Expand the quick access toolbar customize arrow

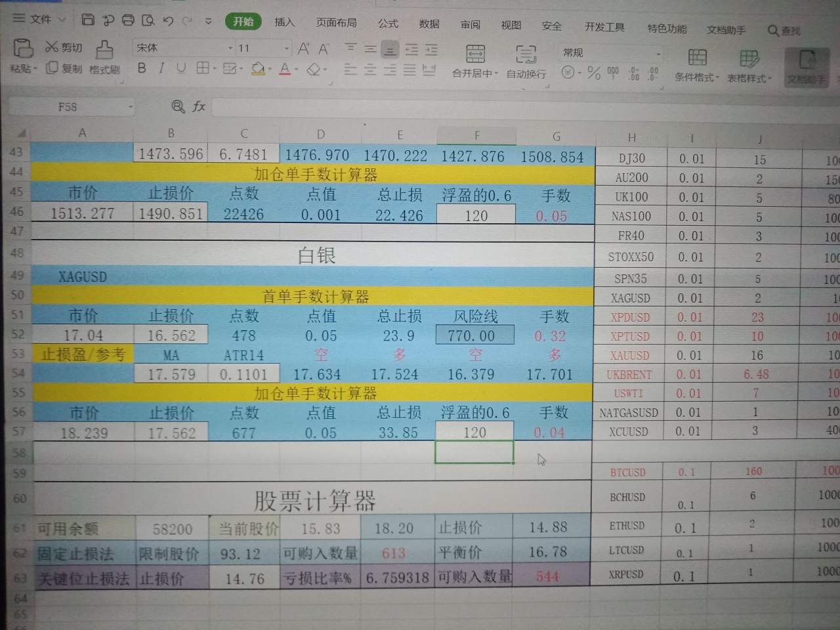(208, 21)
